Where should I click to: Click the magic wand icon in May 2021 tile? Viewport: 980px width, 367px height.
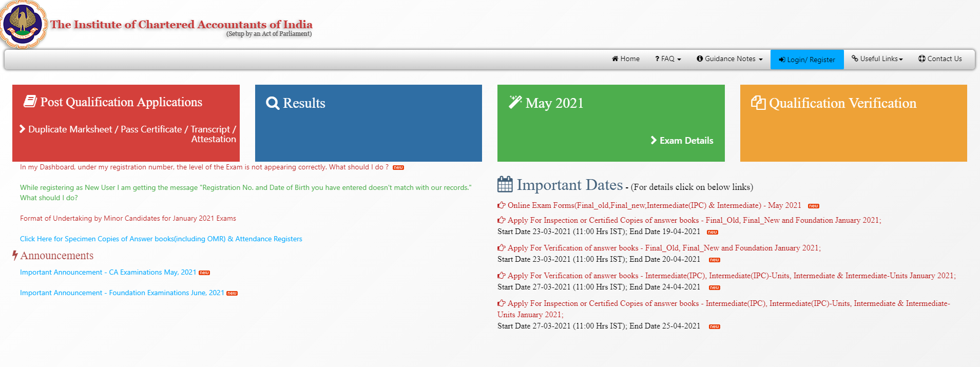coord(515,102)
